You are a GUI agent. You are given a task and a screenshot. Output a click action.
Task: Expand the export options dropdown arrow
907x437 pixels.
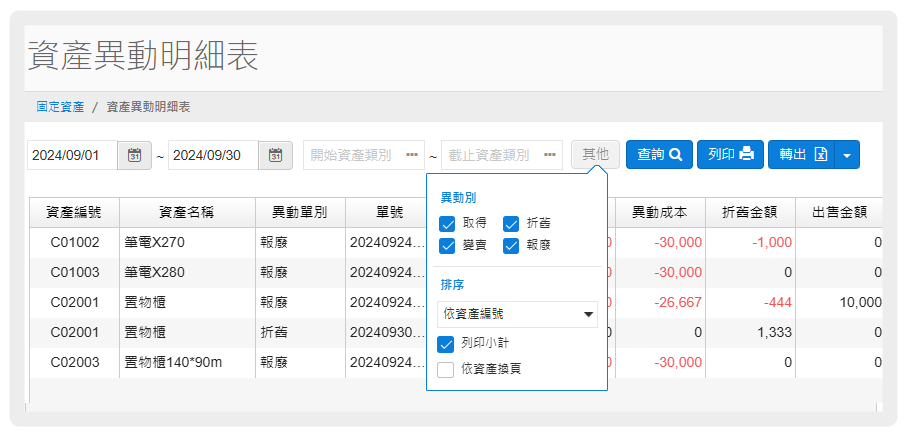pyautogui.click(x=847, y=155)
